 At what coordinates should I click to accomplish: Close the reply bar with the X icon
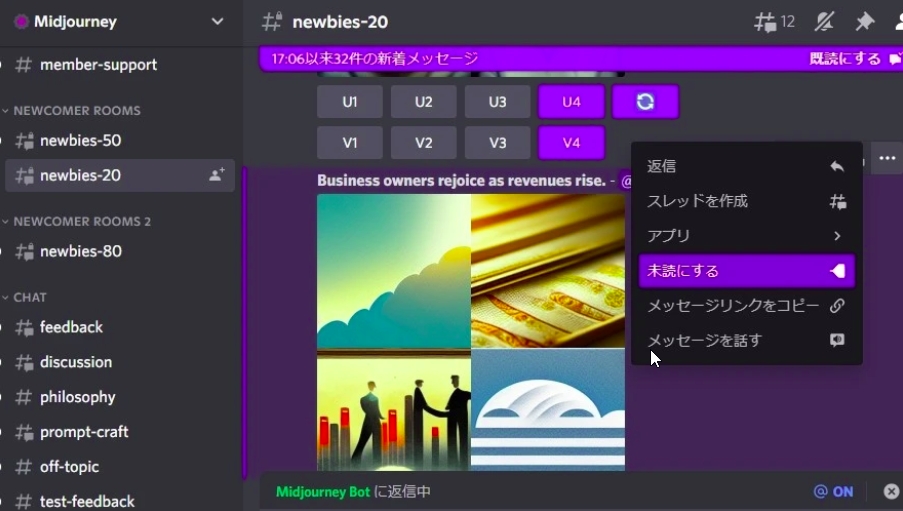(891, 491)
